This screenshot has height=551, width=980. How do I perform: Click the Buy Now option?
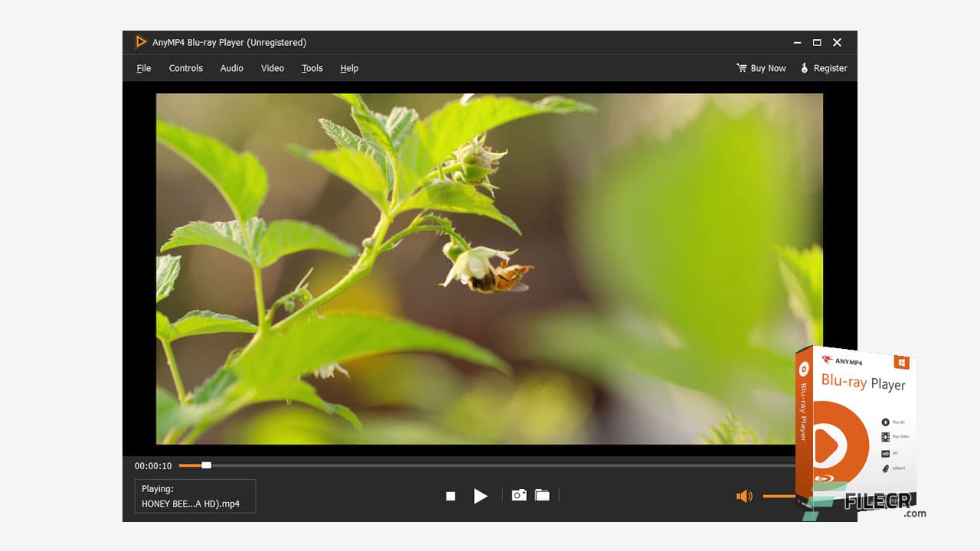(767, 67)
